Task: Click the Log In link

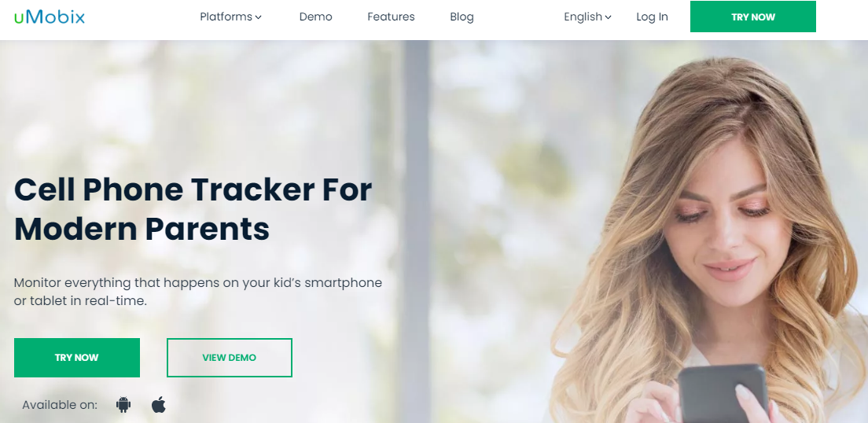Action: 652,17
